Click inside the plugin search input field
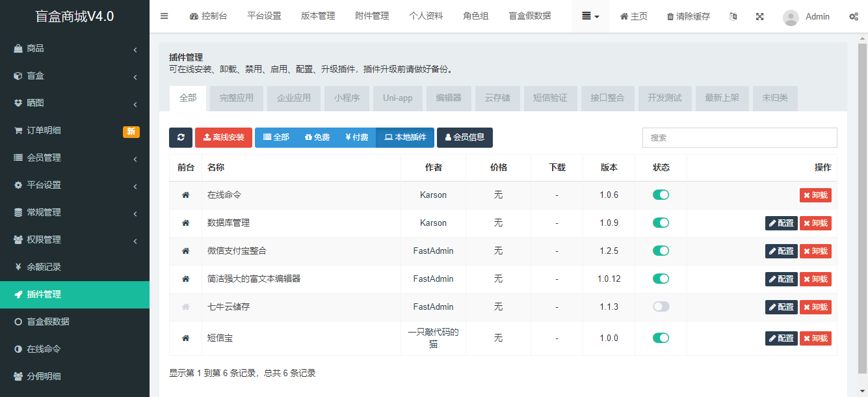The image size is (868, 397). pyautogui.click(x=739, y=137)
